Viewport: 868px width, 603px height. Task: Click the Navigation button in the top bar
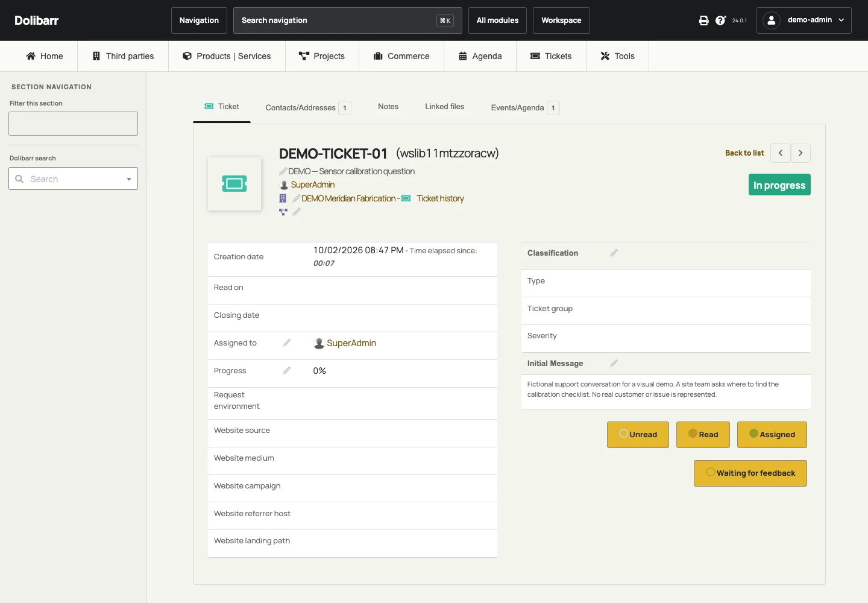point(199,21)
